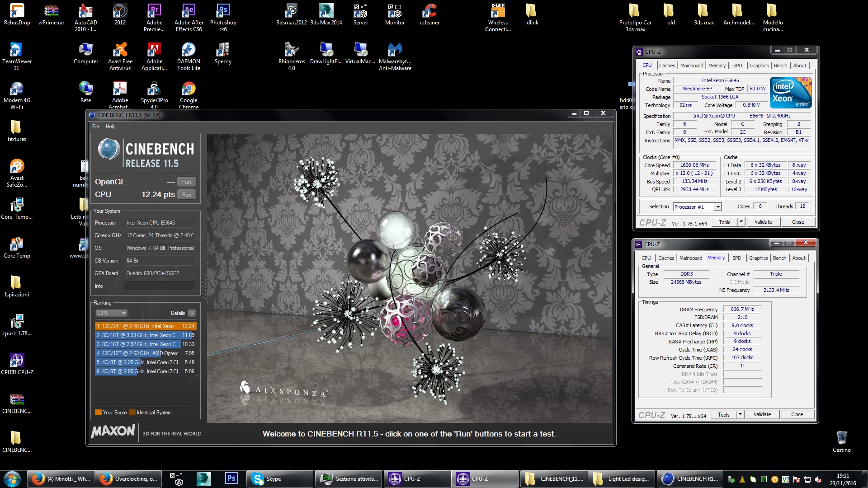
Task: Switch to Graphics tab in upper CPU-Z
Action: (x=759, y=66)
